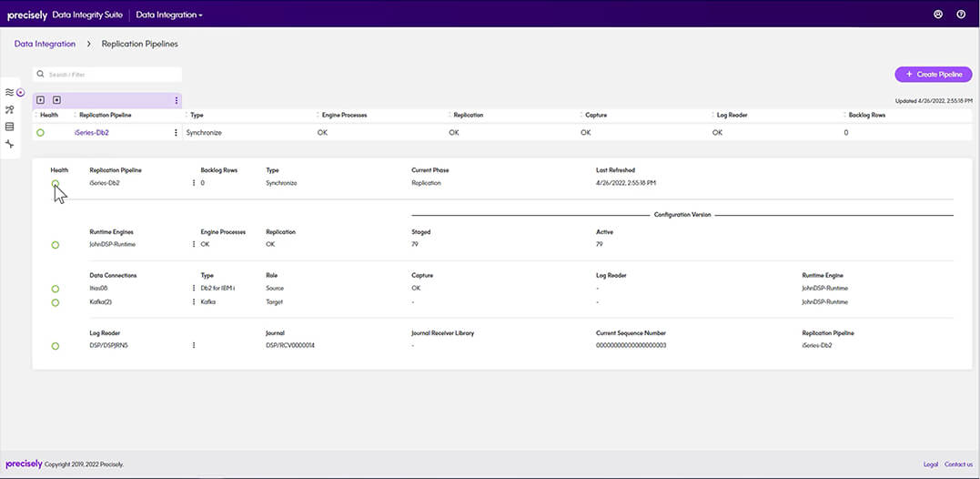The image size is (980, 479).
Task: Click the Target role value
Action: [x=275, y=302]
